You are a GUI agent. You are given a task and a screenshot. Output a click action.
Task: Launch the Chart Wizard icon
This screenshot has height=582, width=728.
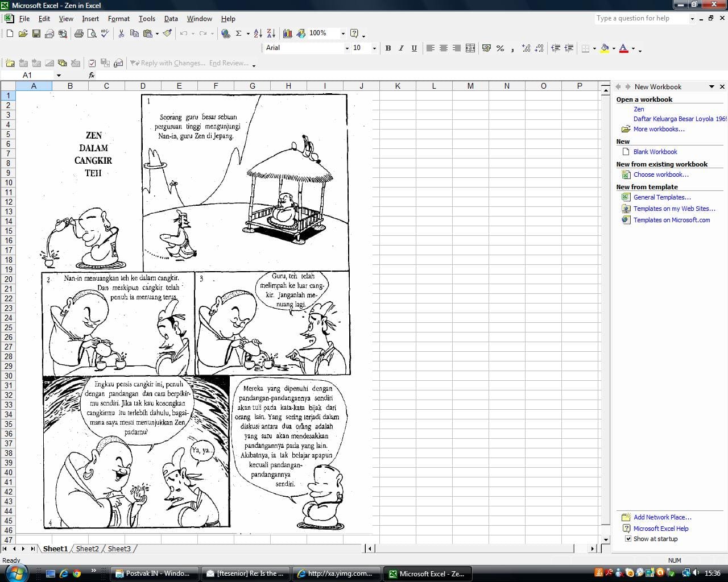click(x=288, y=34)
